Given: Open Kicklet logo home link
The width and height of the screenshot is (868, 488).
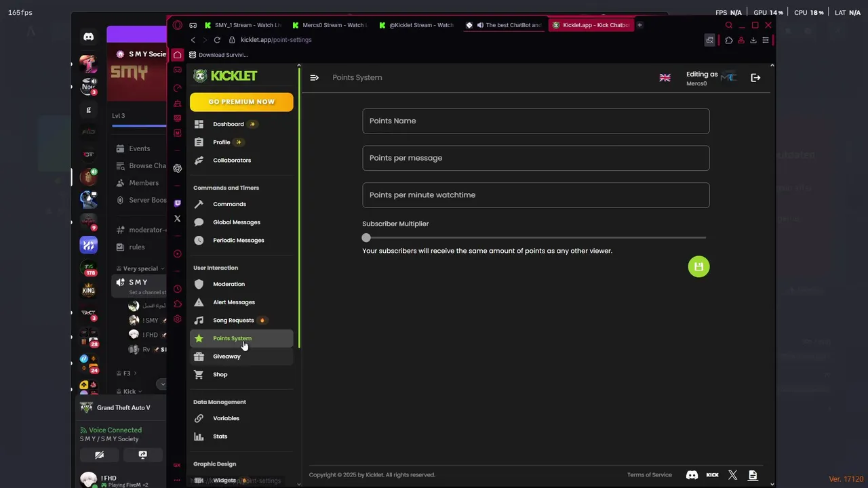Looking at the screenshot, I should click(225, 76).
